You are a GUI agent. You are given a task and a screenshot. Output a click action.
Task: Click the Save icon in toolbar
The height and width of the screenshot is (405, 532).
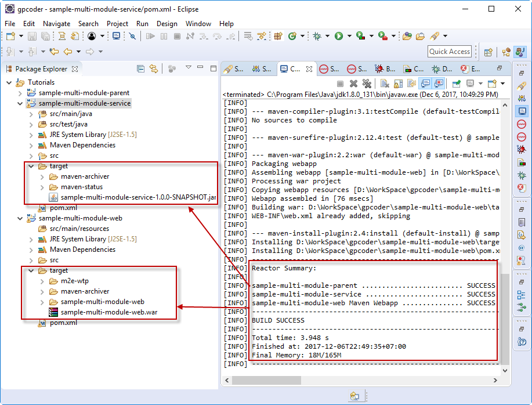coord(31,36)
